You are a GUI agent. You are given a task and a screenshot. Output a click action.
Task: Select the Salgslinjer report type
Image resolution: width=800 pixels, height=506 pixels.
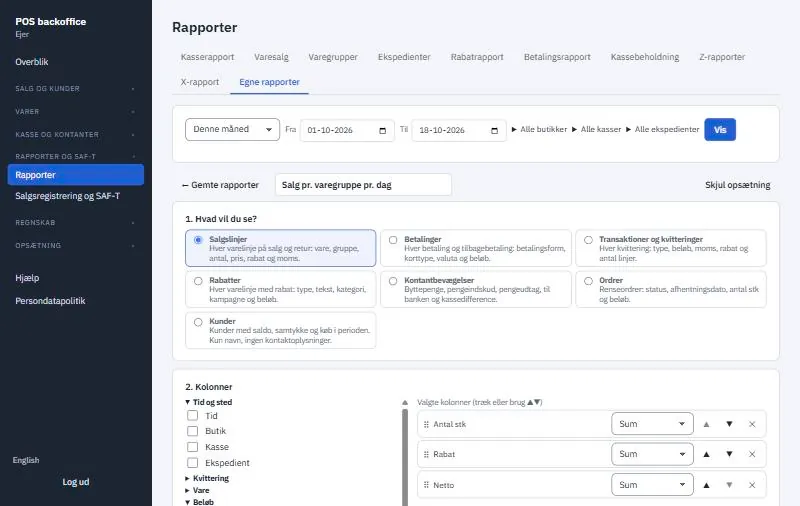(281, 248)
